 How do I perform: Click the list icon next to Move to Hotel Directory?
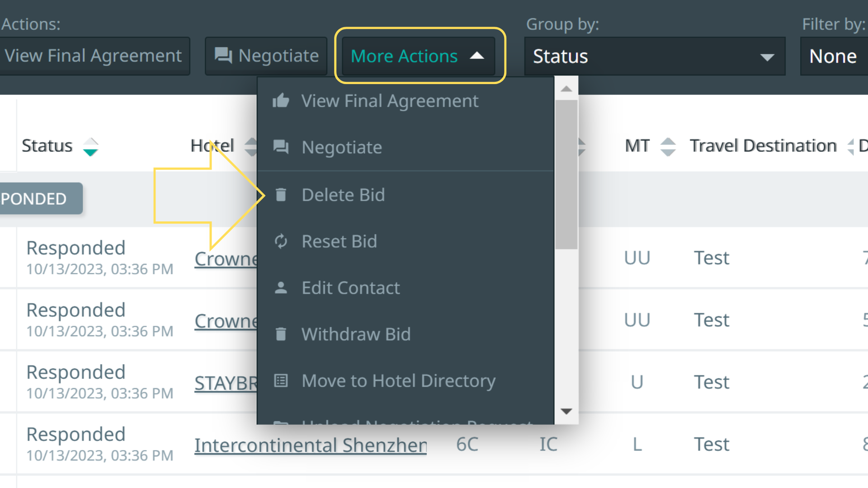coord(281,381)
